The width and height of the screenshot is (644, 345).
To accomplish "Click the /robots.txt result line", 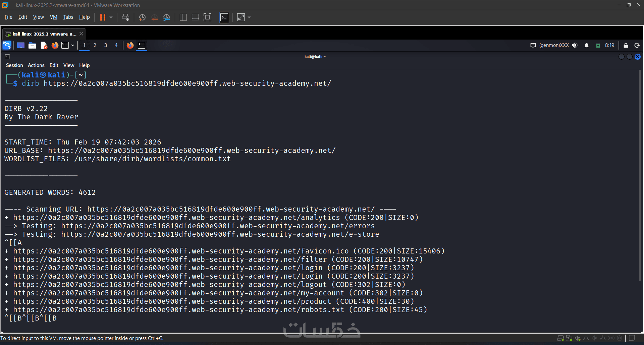I will click(x=216, y=310).
